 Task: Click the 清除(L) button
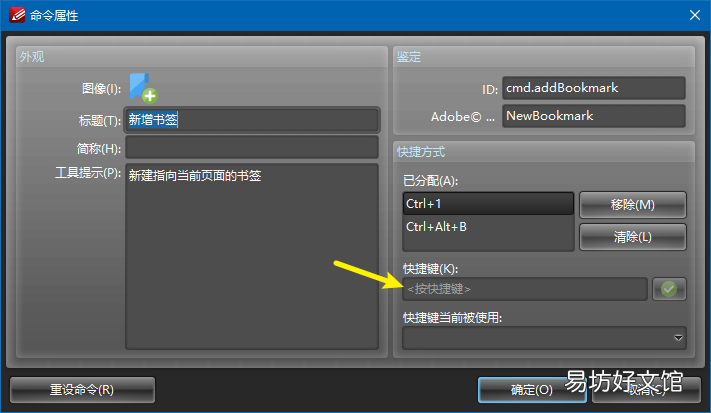point(633,237)
